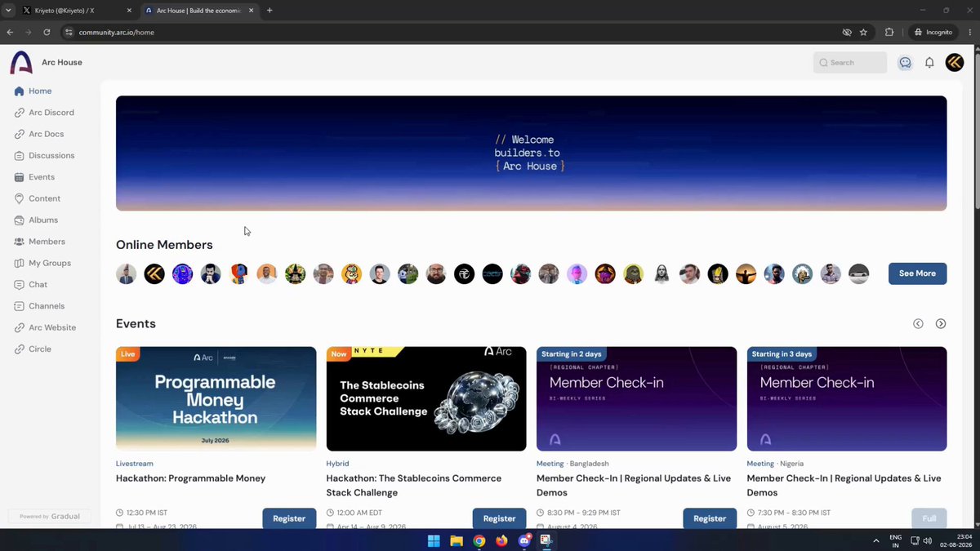Register for the Stablecoins Commerce Stack Challenge
This screenshot has width=980, height=551.
click(499, 518)
